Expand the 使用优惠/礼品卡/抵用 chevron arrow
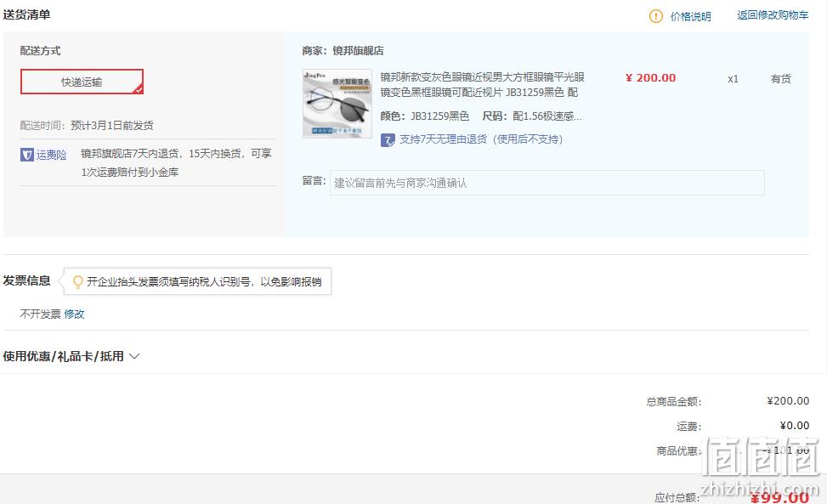Image resolution: width=827 pixels, height=504 pixels. (134, 356)
